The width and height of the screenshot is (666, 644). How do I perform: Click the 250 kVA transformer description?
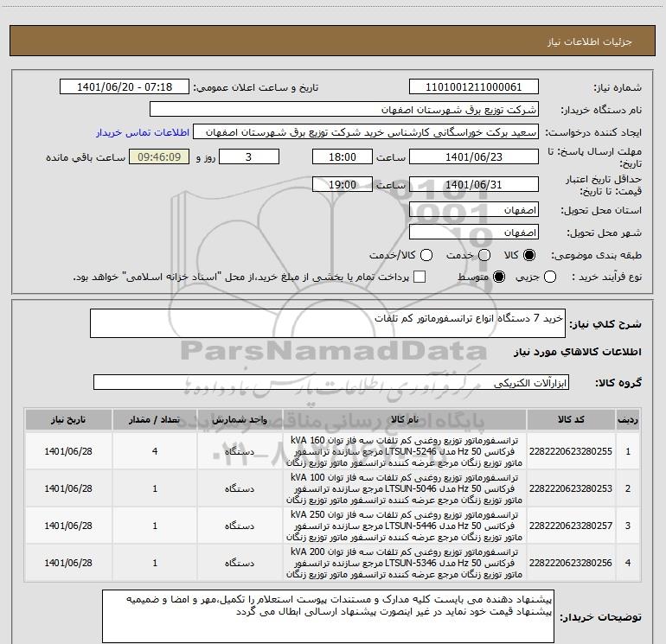pyautogui.click(x=405, y=526)
